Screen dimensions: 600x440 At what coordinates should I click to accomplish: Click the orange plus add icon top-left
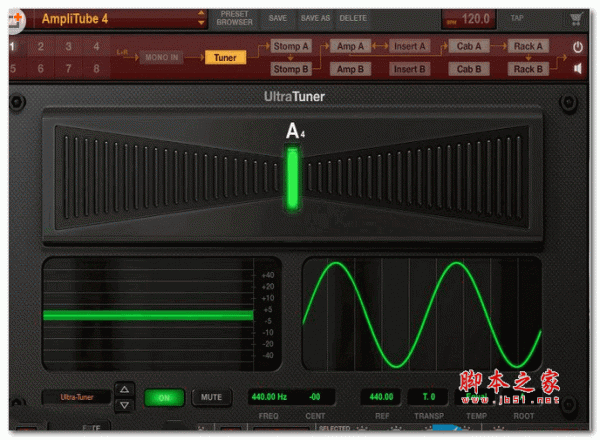pyautogui.click(x=16, y=19)
